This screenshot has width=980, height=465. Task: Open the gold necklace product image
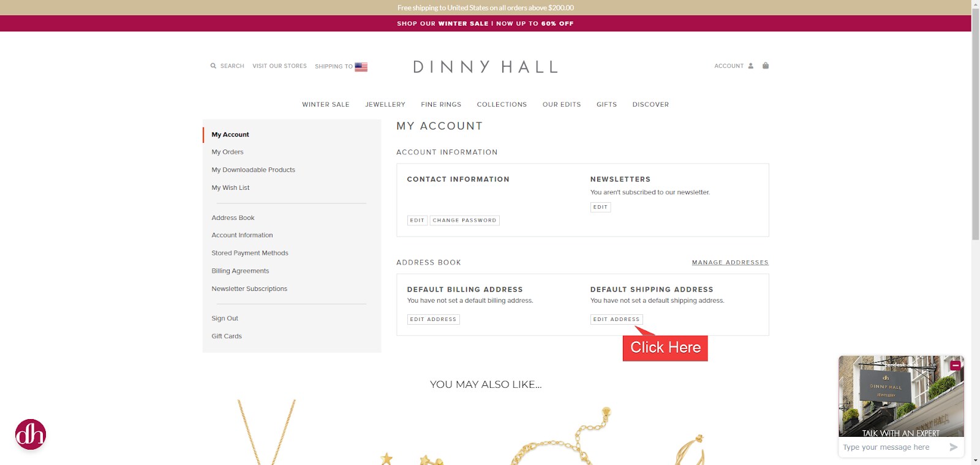click(267, 432)
